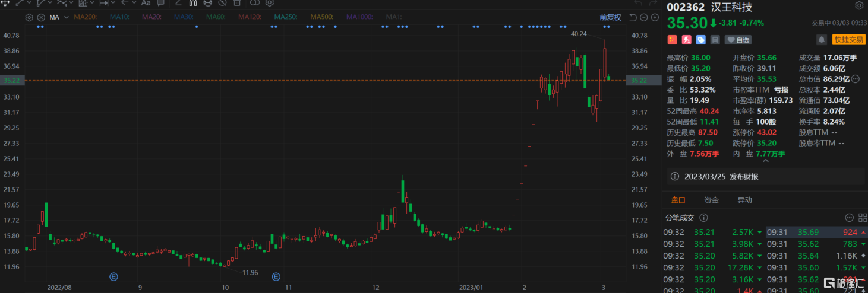Switch to the 盘口 tab
This screenshot has height=293, width=868.
coord(678,200)
